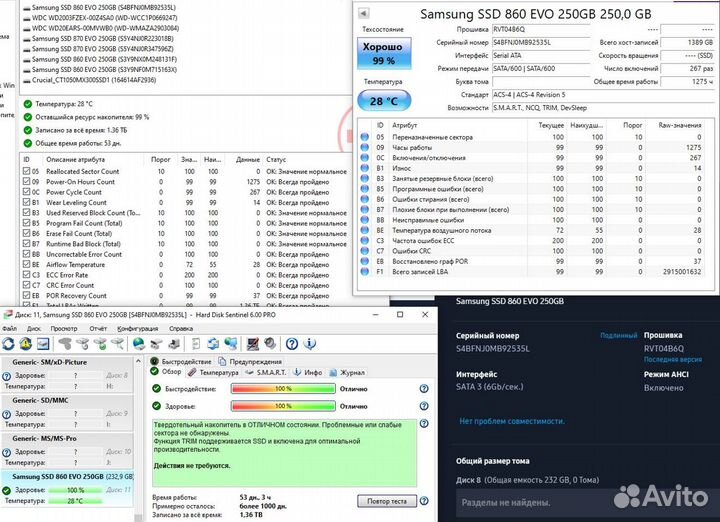Switch to the Журнал tab
This screenshot has width=720, height=522.
[347, 372]
